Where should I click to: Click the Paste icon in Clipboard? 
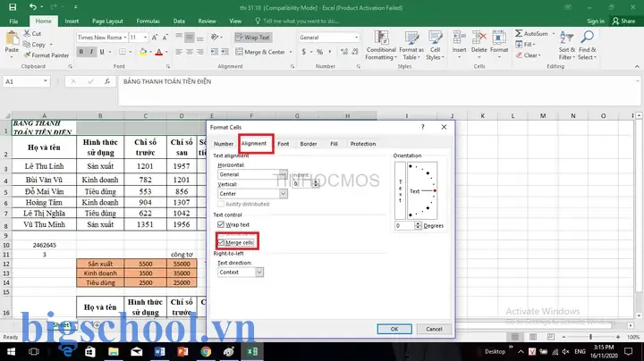click(x=12, y=38)
